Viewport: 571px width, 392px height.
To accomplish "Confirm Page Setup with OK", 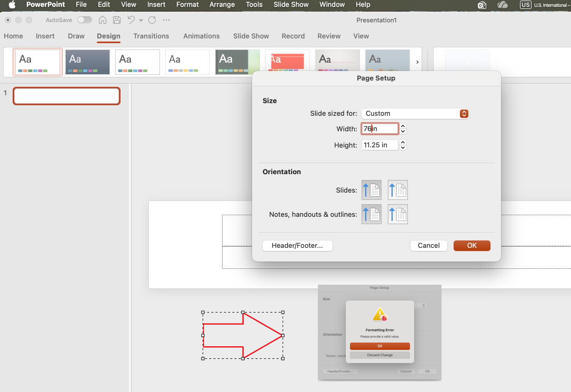I will click(472, 246).
